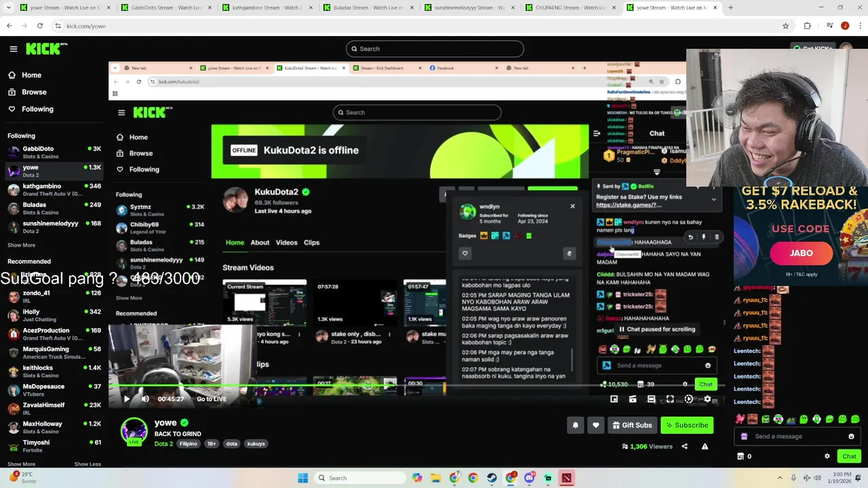Open player playback speed control
The height and width of the screenshot is (488, 868).
(x=689, y=399)
